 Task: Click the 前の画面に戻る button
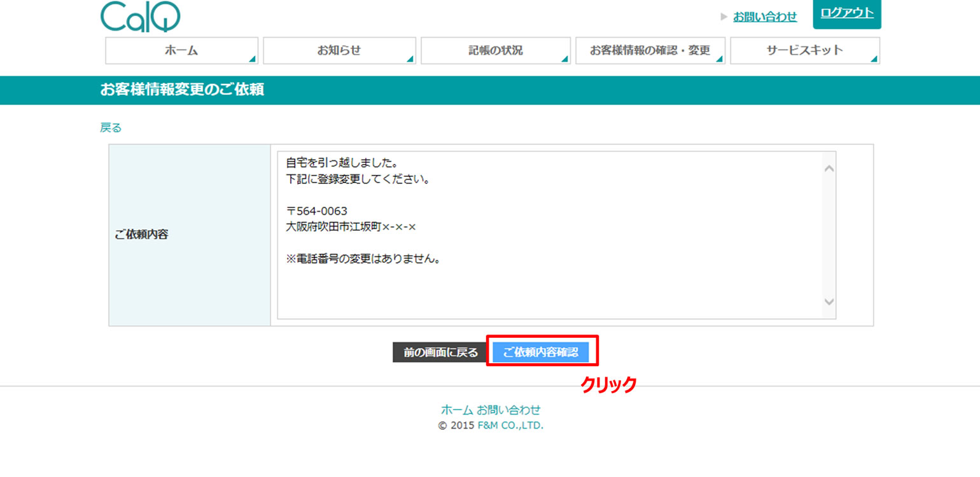pos(440,352)
